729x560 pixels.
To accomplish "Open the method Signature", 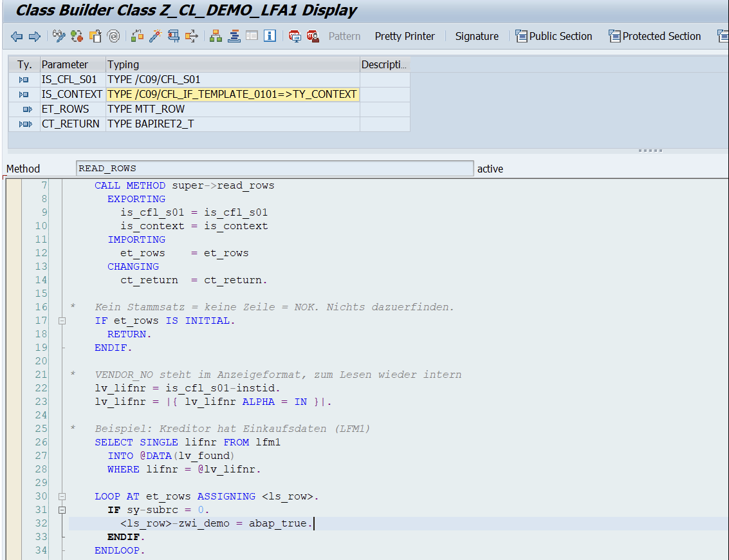I will click(x=477, y=36).
